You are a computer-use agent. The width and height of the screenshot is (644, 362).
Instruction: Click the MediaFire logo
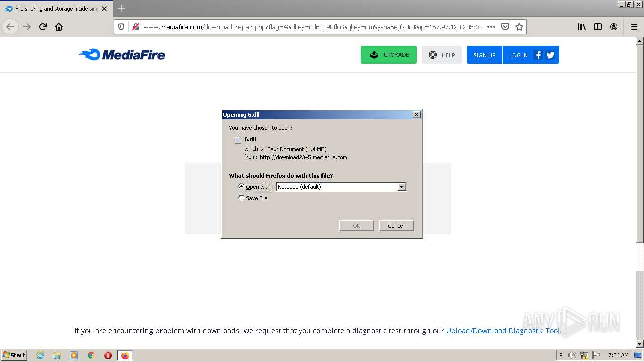(122, 55)
